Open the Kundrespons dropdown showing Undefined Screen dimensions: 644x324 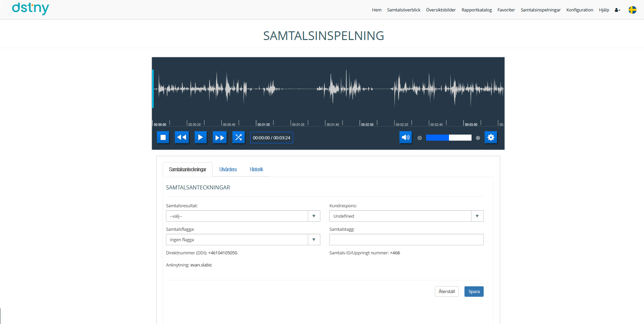406,216
